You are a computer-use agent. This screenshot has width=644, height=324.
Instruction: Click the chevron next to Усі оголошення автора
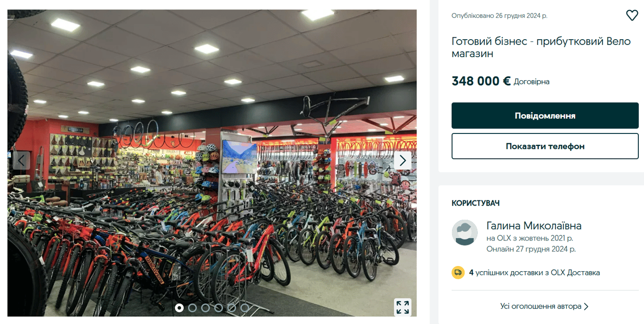[586, 307]
